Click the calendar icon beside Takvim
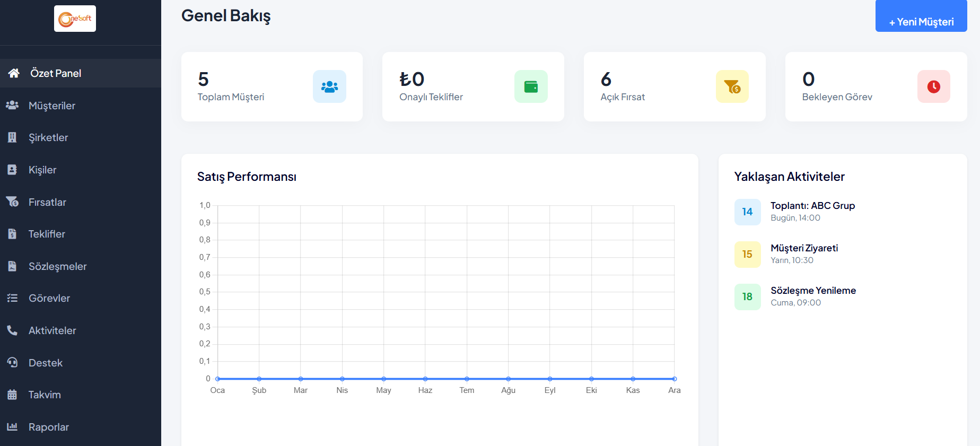Screen dimensions: 980x446 pyautogui.click(x=12, y=395)
